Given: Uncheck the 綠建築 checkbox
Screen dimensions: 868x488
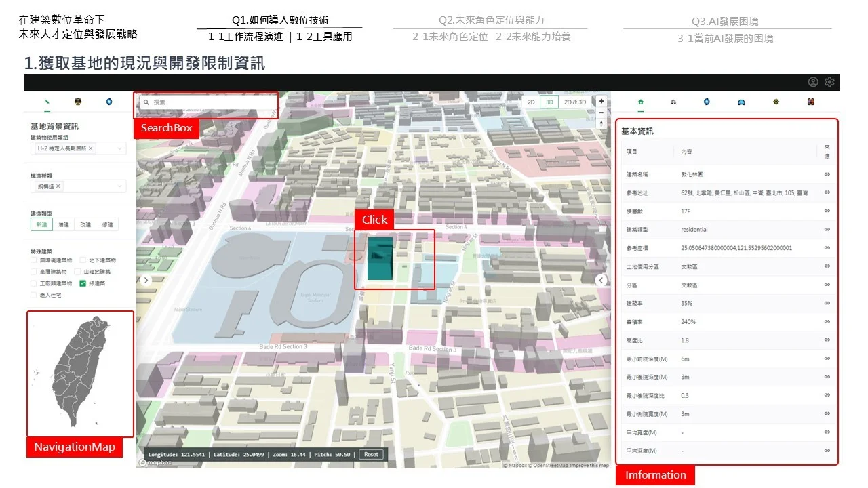Looking at the screenshot, I should tap(83, 283).
